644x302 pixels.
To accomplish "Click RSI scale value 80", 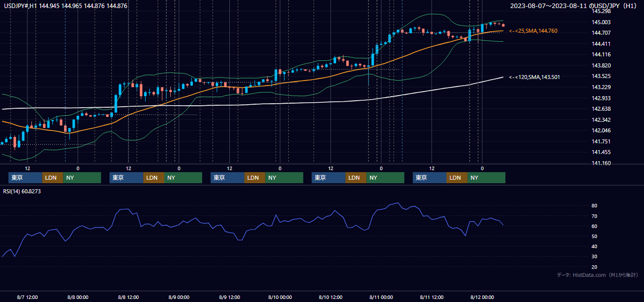I will click(x=595, y=206).
